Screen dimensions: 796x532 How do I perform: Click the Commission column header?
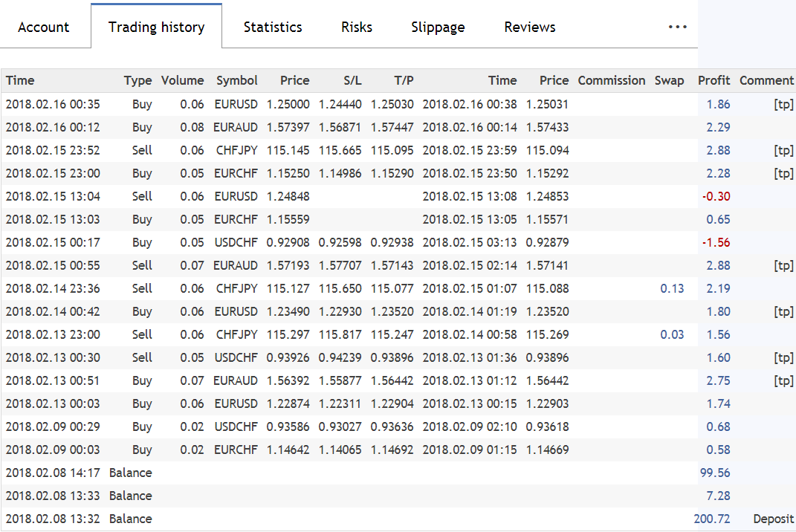point(612,81)
